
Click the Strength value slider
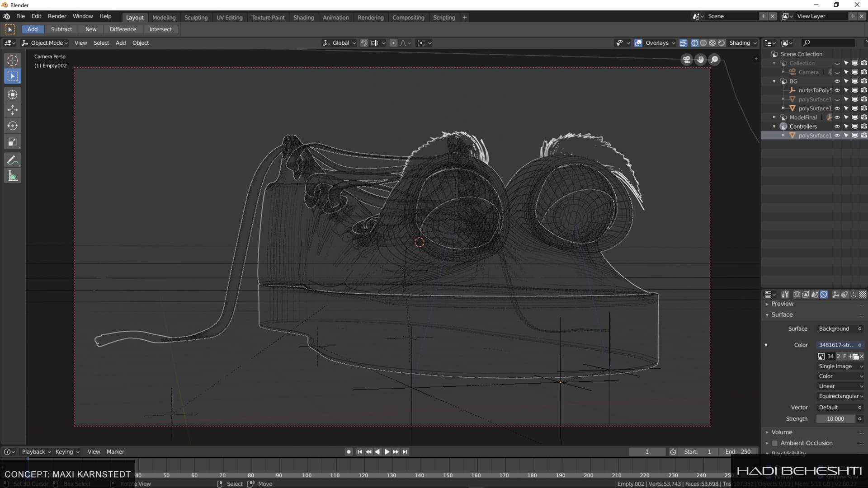[x=835, y=419]
